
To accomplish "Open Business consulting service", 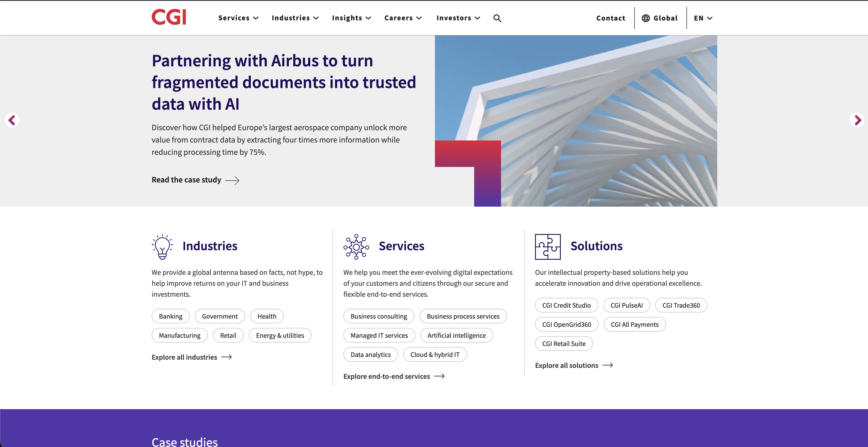I will (379, 316).
